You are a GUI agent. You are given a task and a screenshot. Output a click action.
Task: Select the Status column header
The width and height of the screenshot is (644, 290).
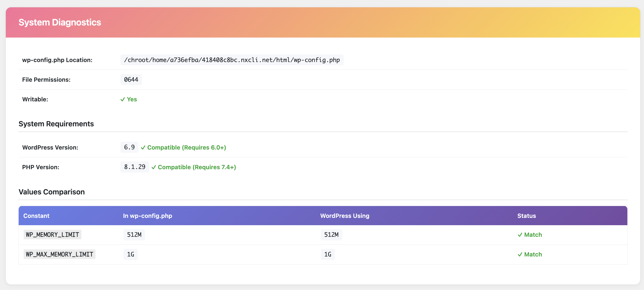click(526, 216)
